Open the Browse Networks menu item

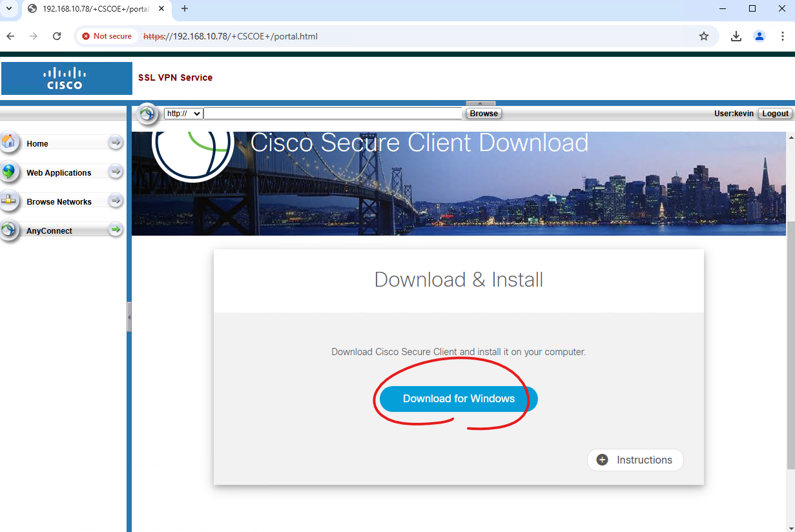[62, 201]
